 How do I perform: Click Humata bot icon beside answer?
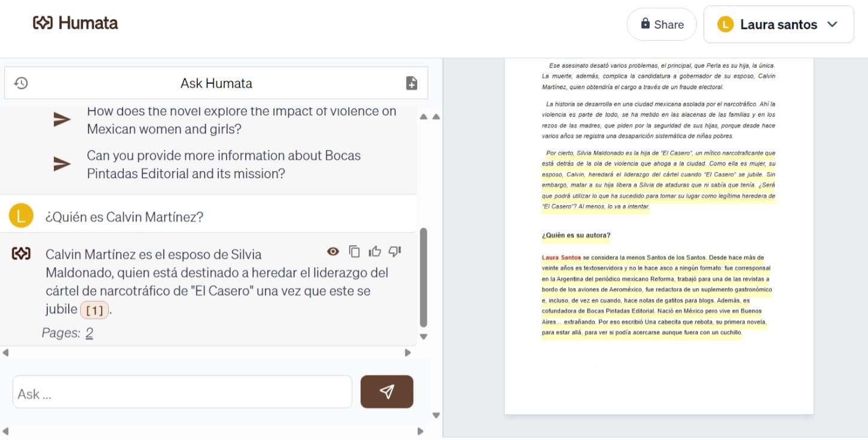click(22, 254)
